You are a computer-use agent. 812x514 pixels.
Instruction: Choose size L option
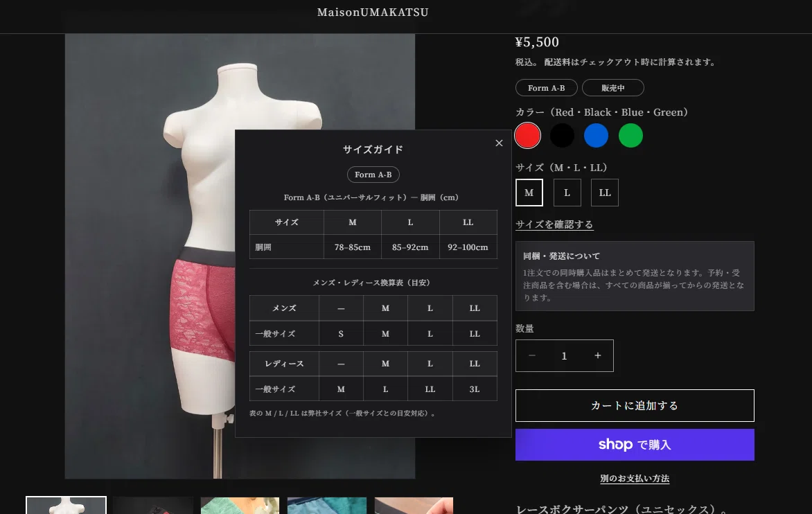tap(567, 193)
